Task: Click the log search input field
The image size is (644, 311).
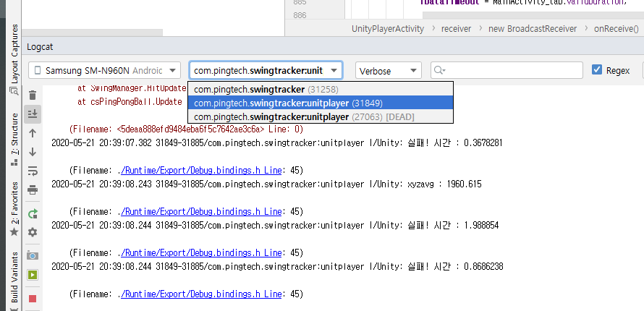Action: (507, 71)
